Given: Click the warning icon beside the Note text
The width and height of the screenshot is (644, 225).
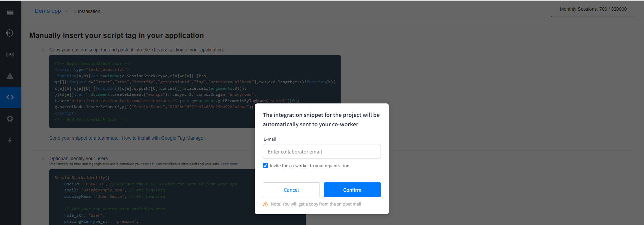Looking at the screenshot, I should point(265,204).
